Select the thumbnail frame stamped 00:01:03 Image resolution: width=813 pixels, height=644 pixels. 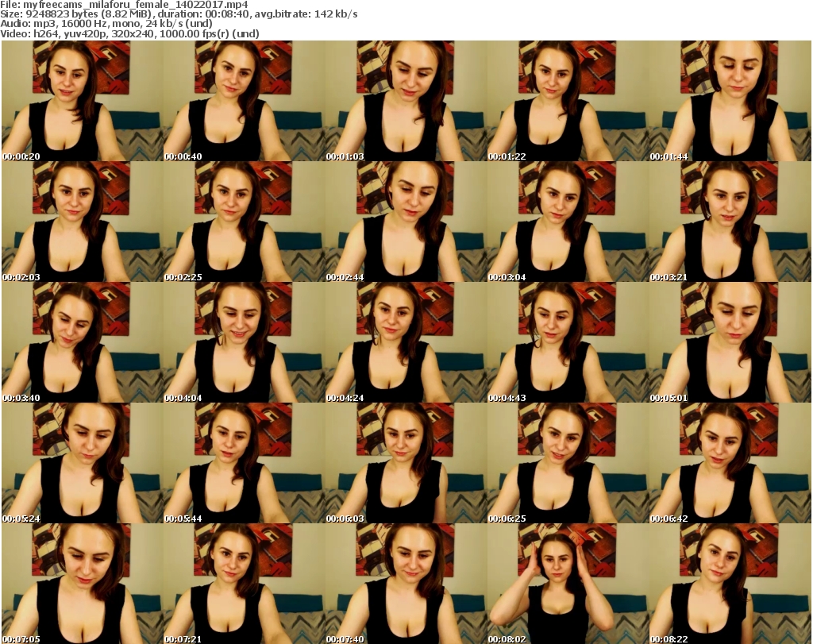pos(406,101)
